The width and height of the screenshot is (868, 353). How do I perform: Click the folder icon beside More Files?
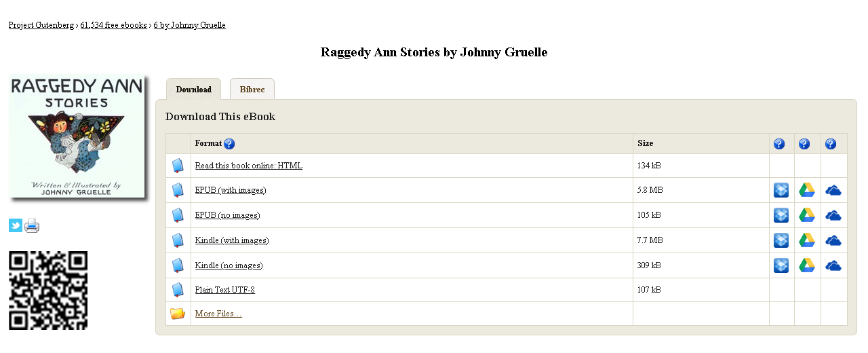tap(178, 314)
